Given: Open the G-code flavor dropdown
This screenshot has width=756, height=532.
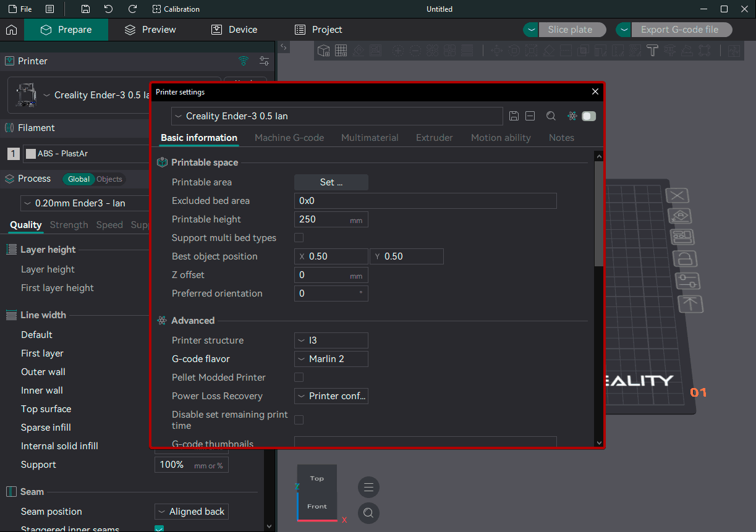Looking at the screenshot, I should tap(331, 359).
